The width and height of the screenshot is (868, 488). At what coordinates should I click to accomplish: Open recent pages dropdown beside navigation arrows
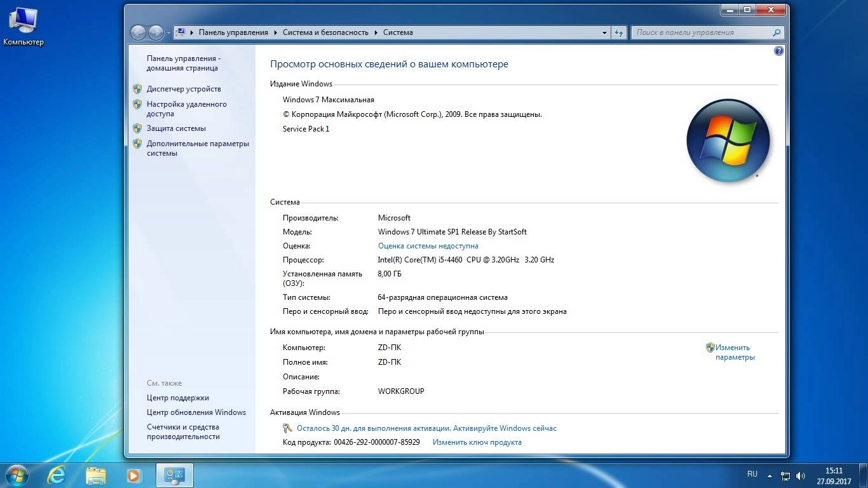(168, 32)
